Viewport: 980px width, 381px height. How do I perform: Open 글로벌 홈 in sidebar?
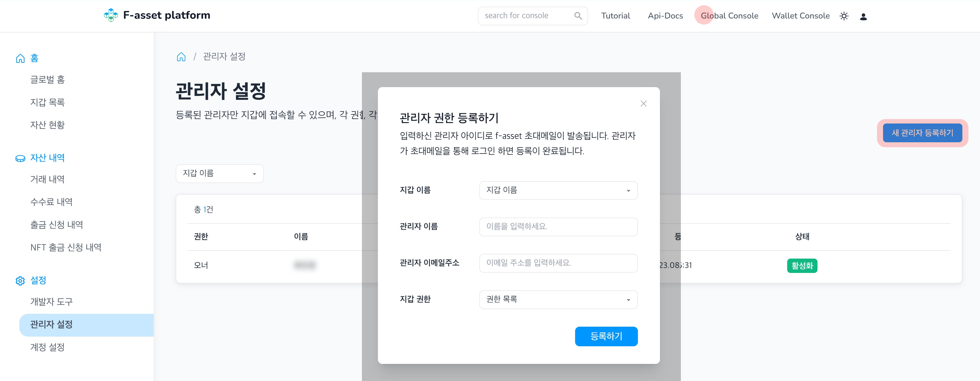pyautogui.click(x=47, y=80)
